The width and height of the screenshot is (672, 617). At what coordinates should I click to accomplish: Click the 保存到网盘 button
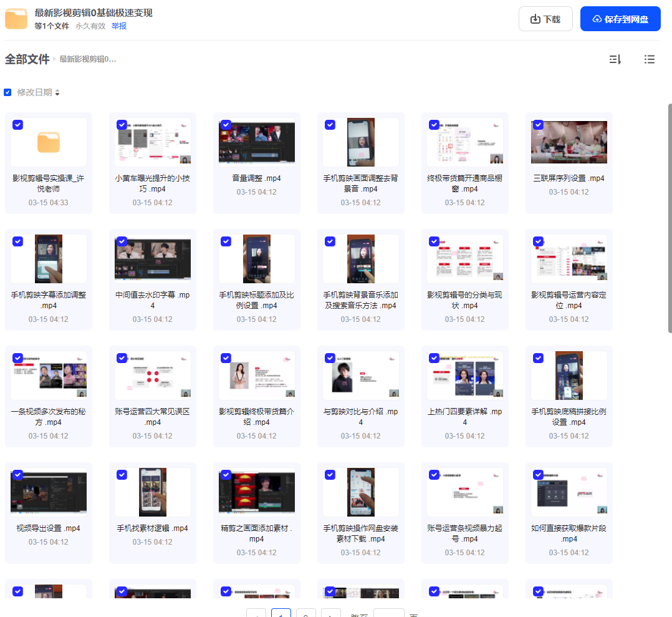coord(620,19)
